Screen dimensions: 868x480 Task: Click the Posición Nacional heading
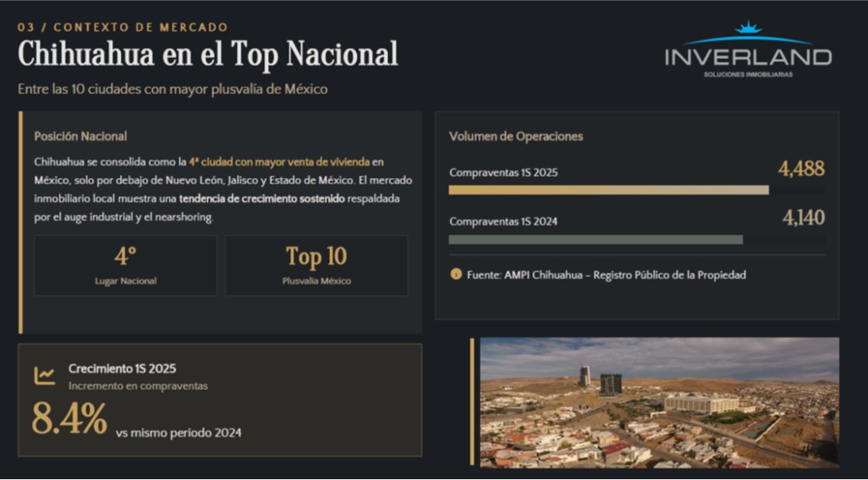(81, 136)
